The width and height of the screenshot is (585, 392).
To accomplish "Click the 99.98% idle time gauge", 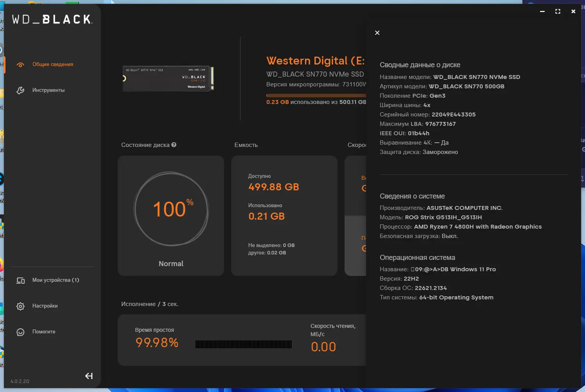I will tap(156, 343).
